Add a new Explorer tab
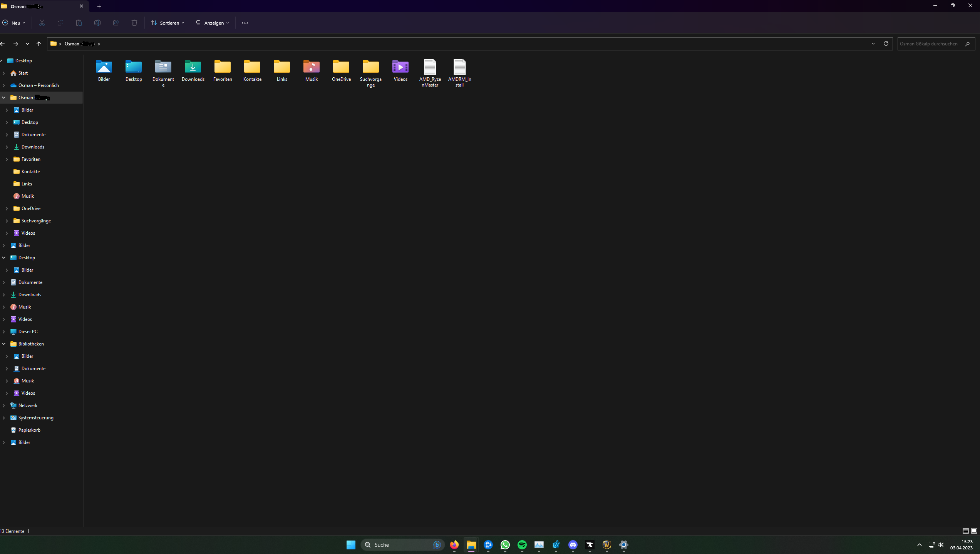This screenshot has width=980, height=554. pos(99,7)
